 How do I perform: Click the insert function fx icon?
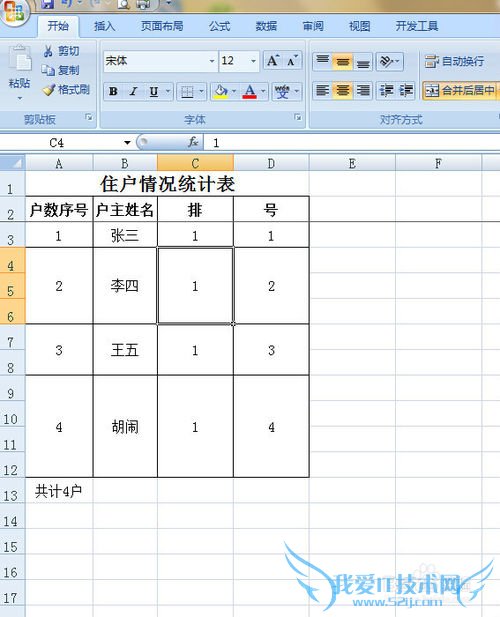click(x=193, y=142)
